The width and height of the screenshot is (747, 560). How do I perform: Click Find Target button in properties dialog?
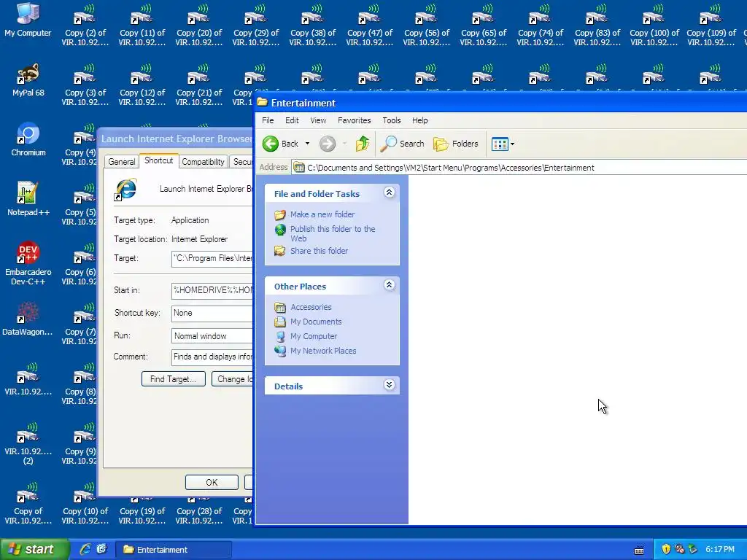pyautogui.click(x=174, y=379)
